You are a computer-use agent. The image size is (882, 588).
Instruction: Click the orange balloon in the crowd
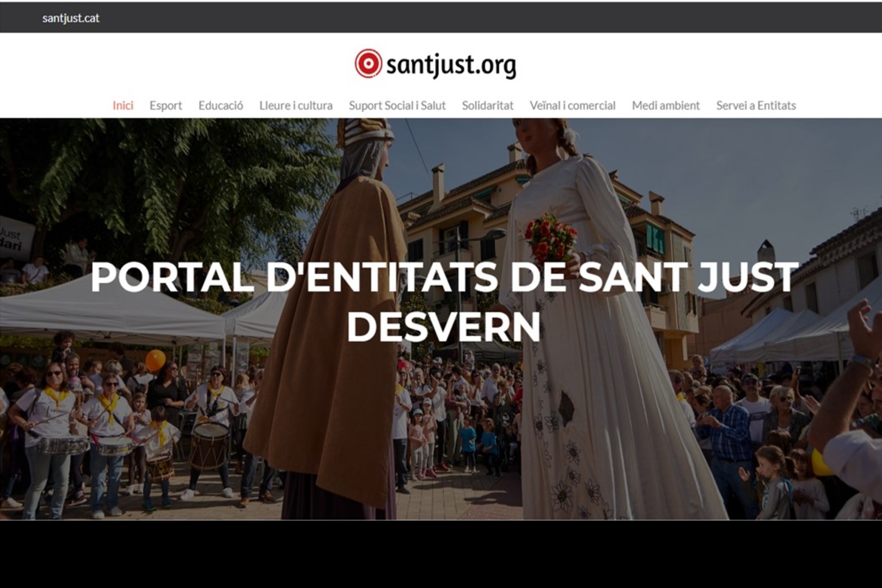tap(155, 360)
